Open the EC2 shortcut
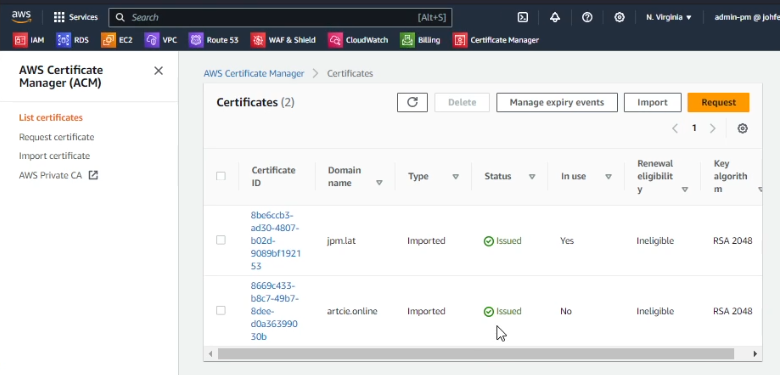 [x=117, y=40]
